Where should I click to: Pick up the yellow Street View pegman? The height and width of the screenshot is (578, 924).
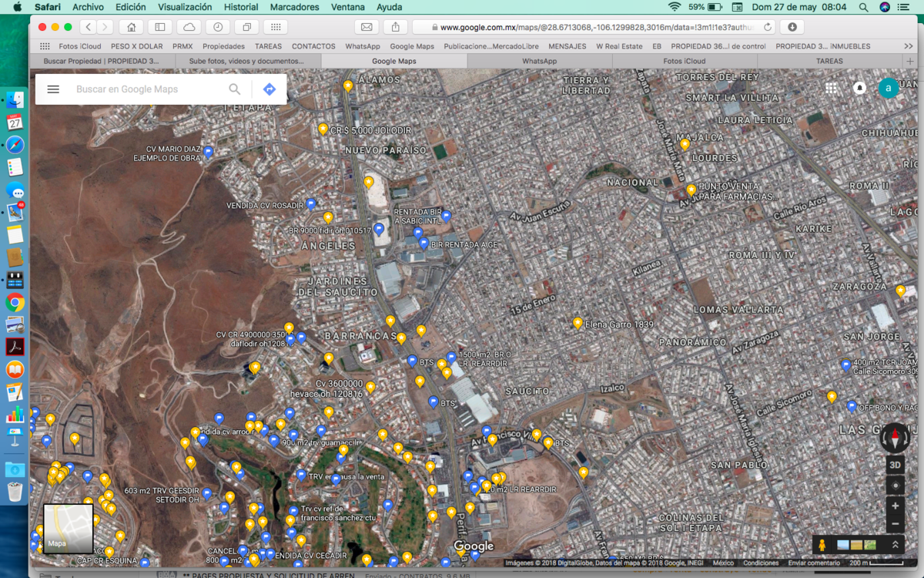tap(822, 545)
